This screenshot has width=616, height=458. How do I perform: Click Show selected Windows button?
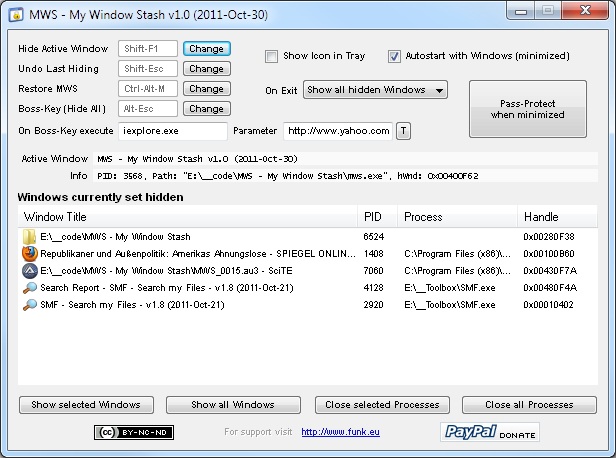86,405
